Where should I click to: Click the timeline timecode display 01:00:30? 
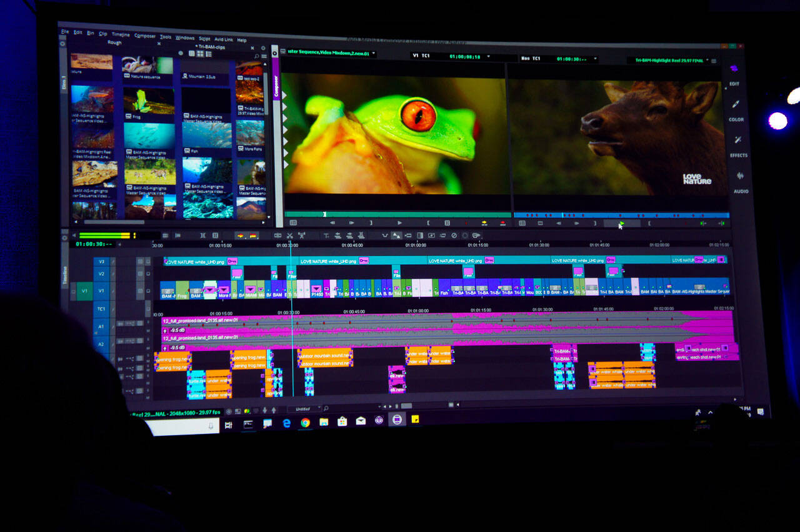tap(94, 244)
